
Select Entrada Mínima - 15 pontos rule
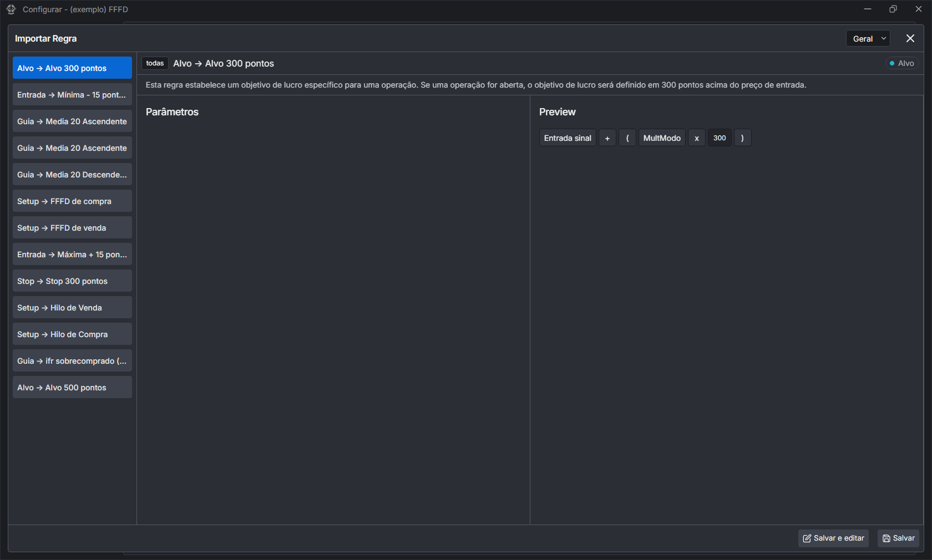(x=72, y=95)
